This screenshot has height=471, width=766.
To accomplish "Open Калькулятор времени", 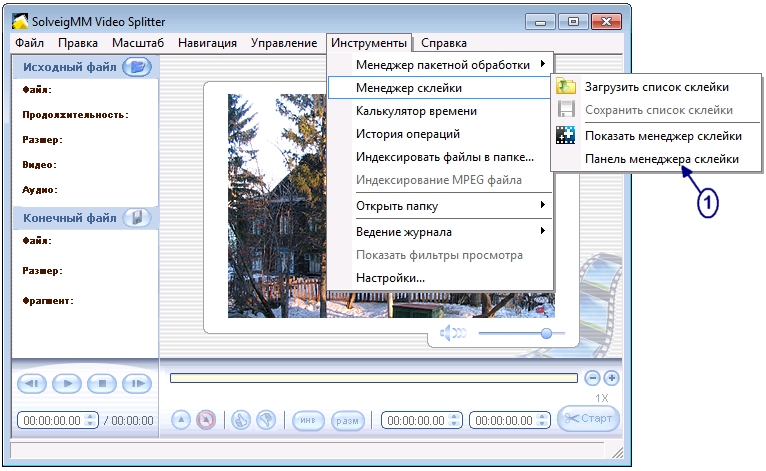I will 440,111.
